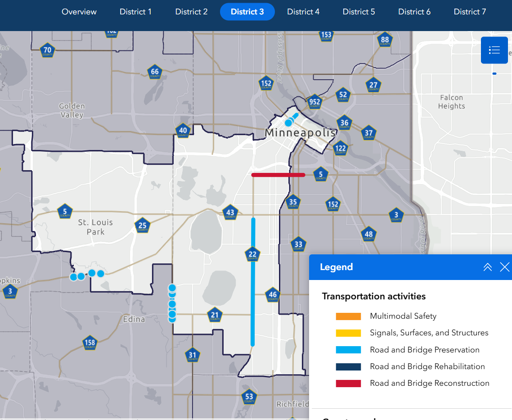512x420 pixels.
Task: Click County Road 43 shield icon
Action: pos(230,213)
